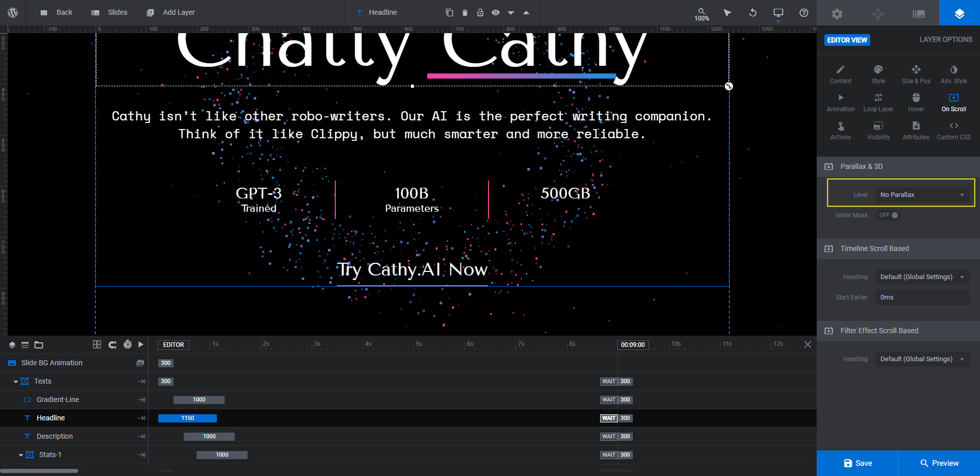Save the slider project
980x476 pixels.
[x=857, y=463]
